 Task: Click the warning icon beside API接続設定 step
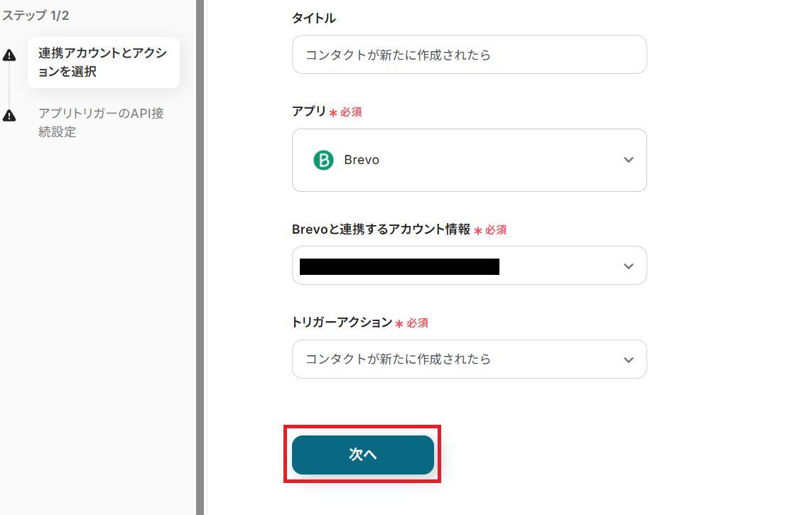[x=9, y=115]
